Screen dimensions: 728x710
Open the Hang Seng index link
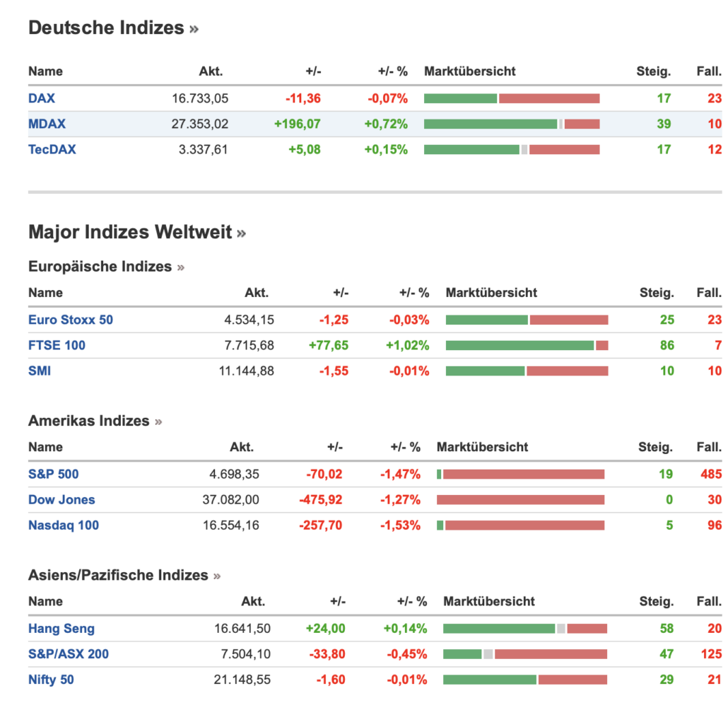61,629
